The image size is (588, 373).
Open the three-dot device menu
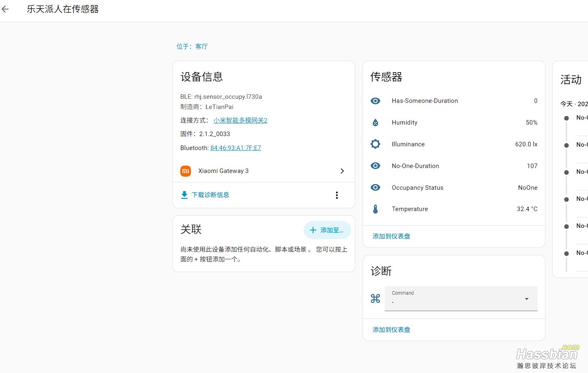click(x=337, y=195)
